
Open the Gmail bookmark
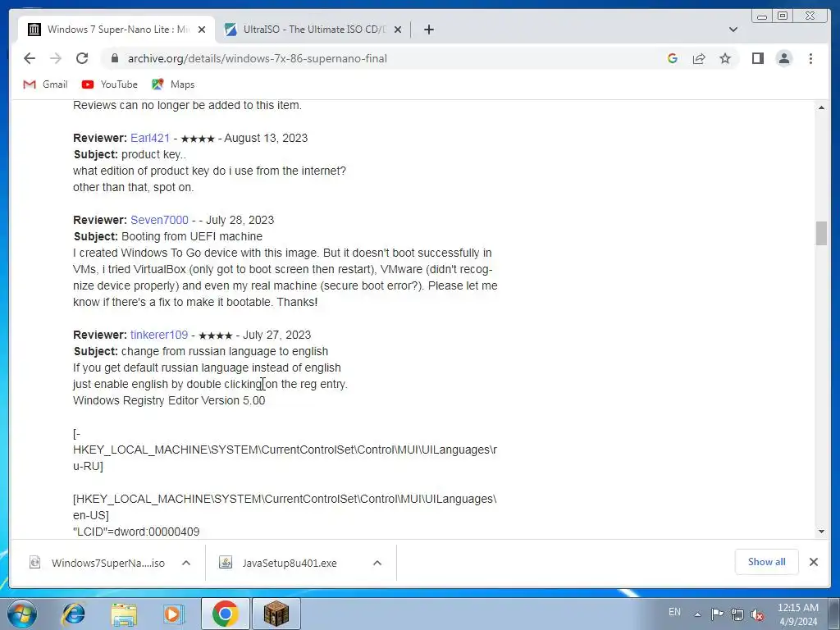(x=46, y=84)
